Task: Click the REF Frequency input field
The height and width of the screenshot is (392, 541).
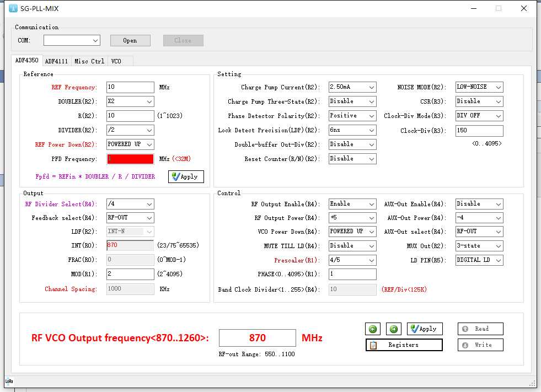Action: click(x=130, y=87)
